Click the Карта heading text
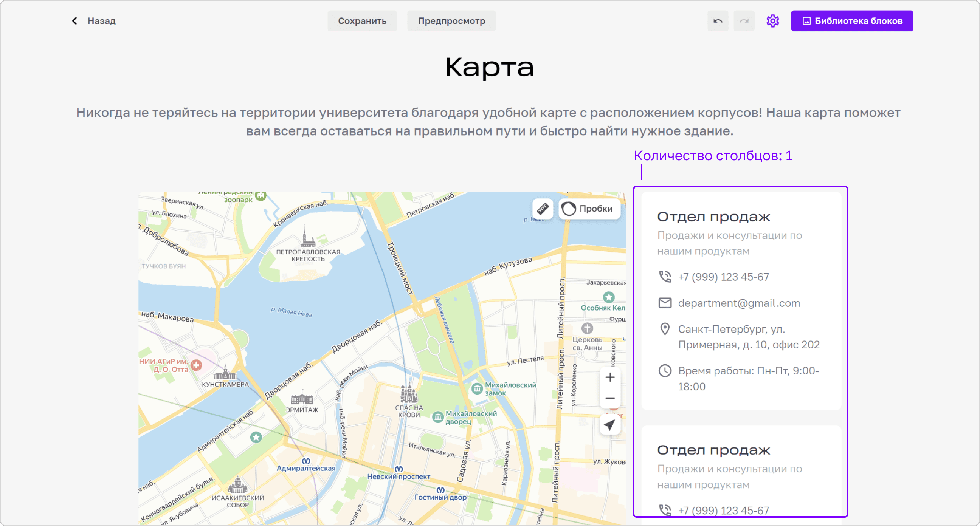This screenshot has width=980, height=526. pyautogui.click(x=490, y=67)
